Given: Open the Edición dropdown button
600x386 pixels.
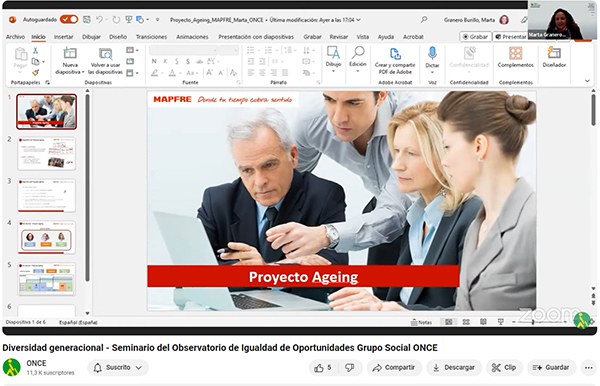Looking at the screenshot, I should 358,60.
